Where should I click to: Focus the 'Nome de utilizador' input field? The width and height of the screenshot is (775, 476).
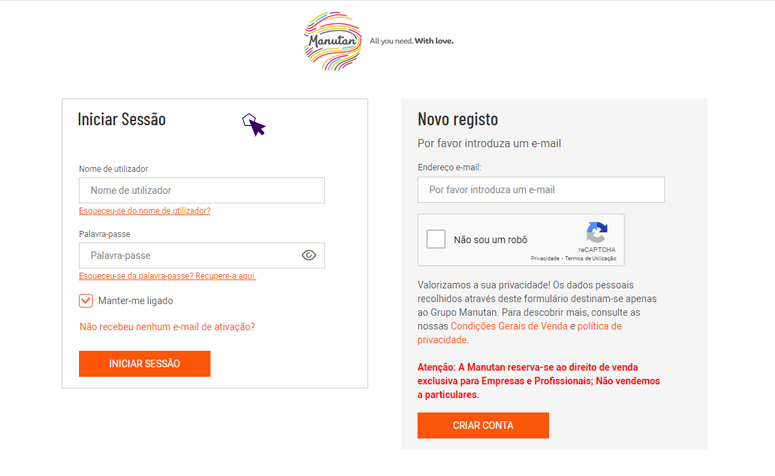point(202,190)
